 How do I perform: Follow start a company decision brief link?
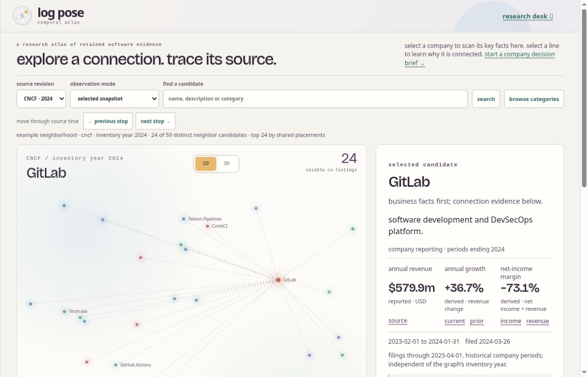pyautogui.click(x=479, y=59)
